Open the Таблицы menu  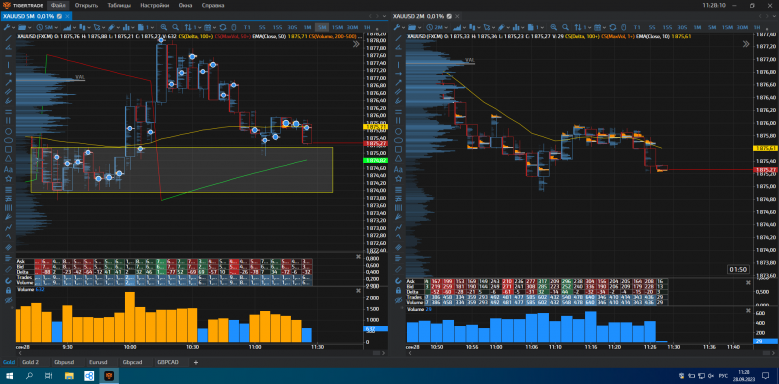119,5
